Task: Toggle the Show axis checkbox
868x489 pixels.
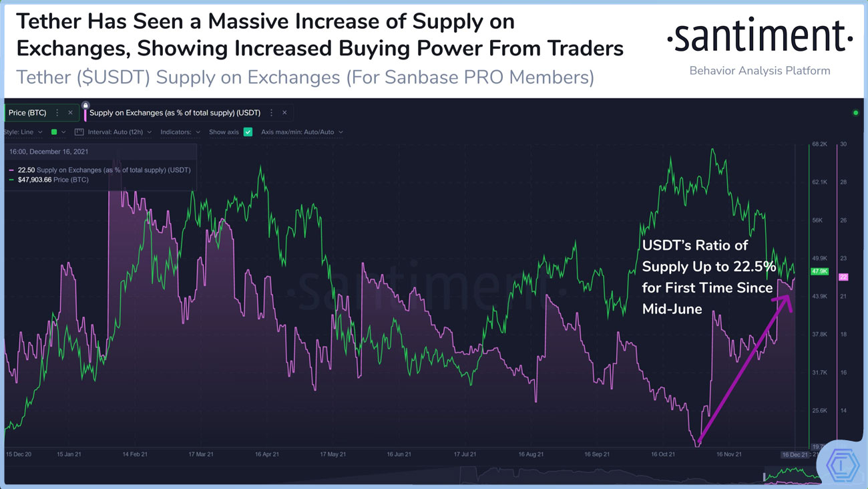Action: (x=247, y=132)
